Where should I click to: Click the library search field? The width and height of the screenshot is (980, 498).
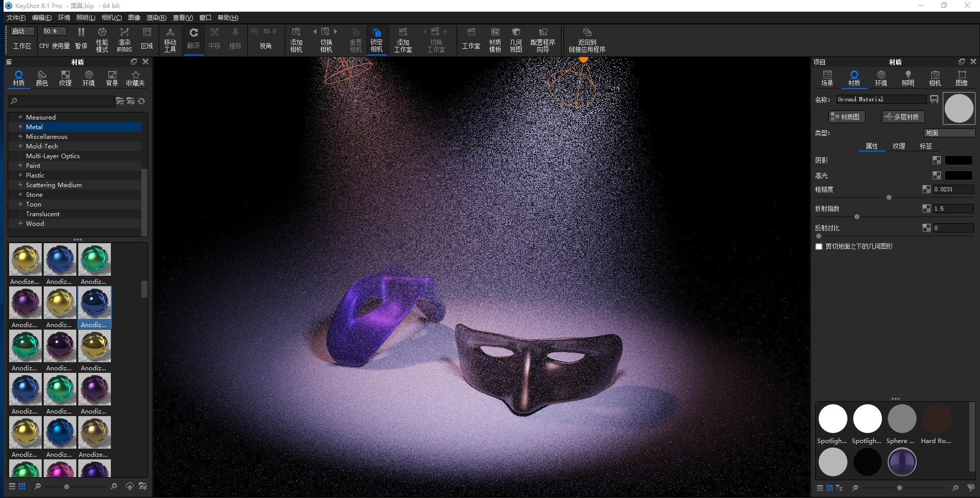[x=62, y=101]
